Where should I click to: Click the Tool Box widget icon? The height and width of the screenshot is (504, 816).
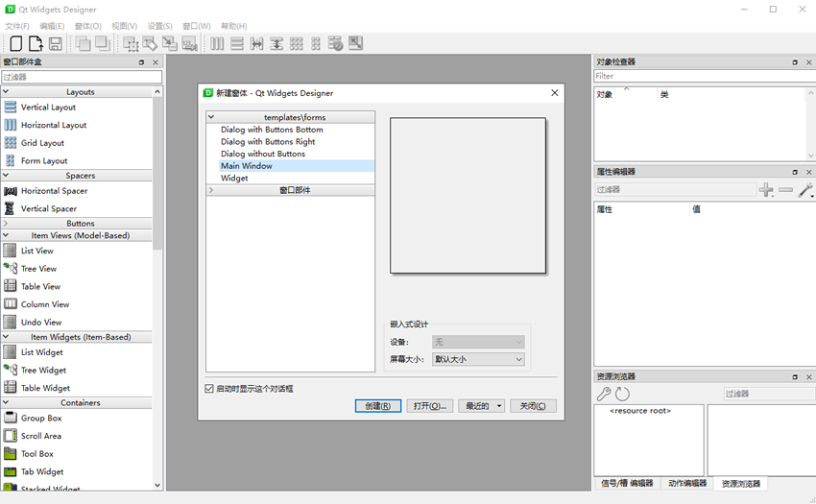coord(11,454)
